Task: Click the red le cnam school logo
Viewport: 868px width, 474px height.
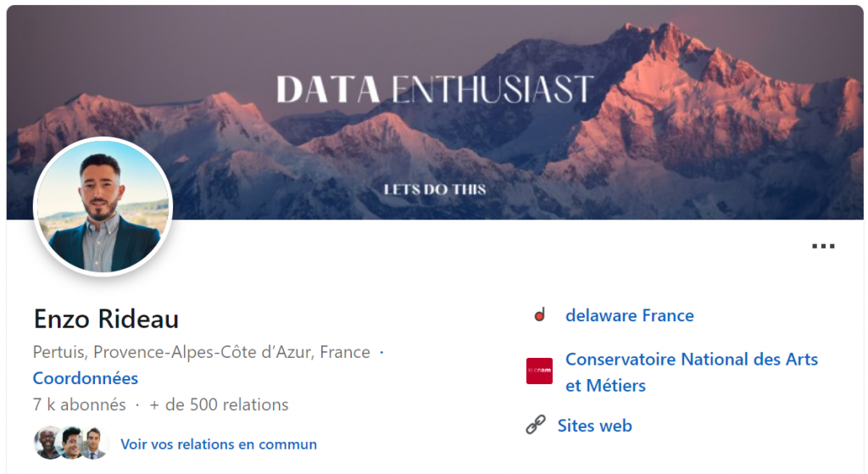Action: point(539,371)
